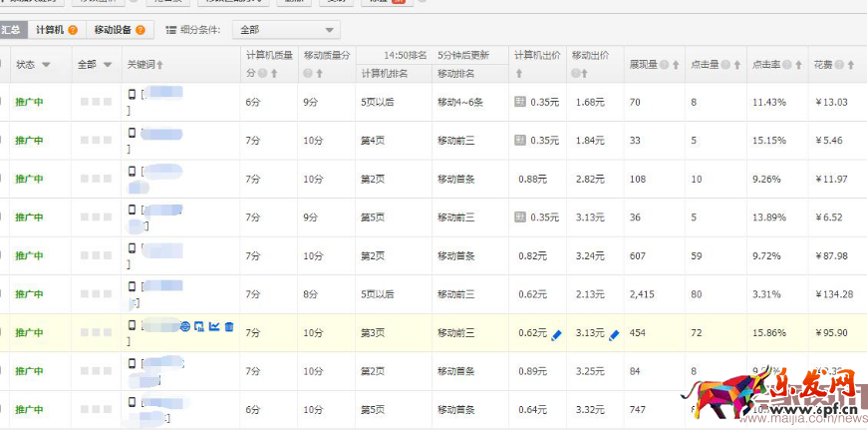The height and width of the screenshot is (430, 868).
Task: Click 11.43% click-rate value
Action: click(x=769, y=102)
